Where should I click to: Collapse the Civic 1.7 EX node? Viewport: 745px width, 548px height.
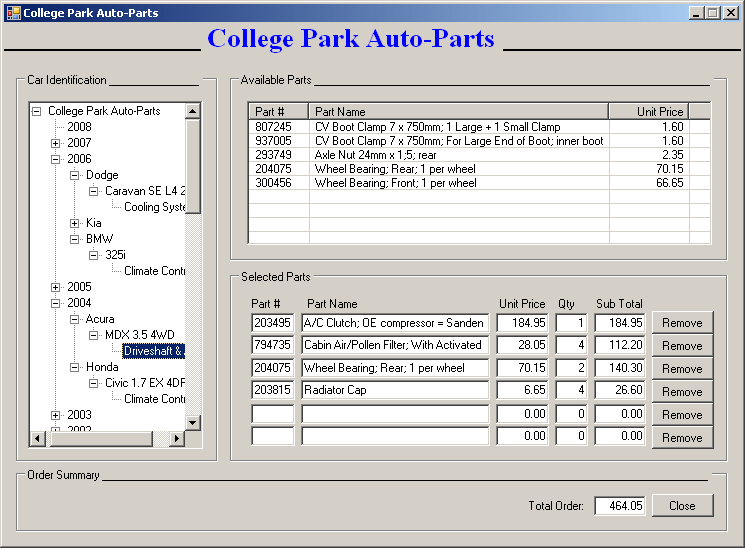tap(94, 383)
